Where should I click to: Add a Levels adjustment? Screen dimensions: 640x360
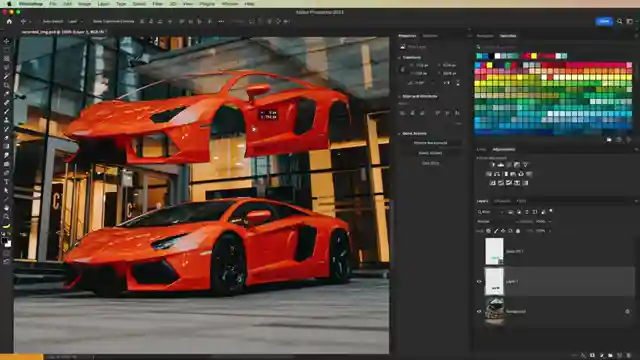pyautogui.click(x=501, y=165)
